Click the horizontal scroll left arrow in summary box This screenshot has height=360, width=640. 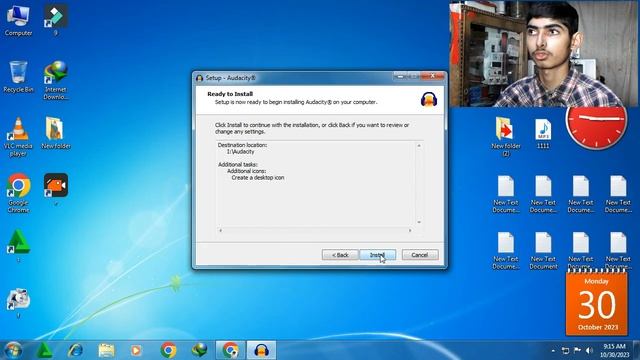[x=220, y=231]
